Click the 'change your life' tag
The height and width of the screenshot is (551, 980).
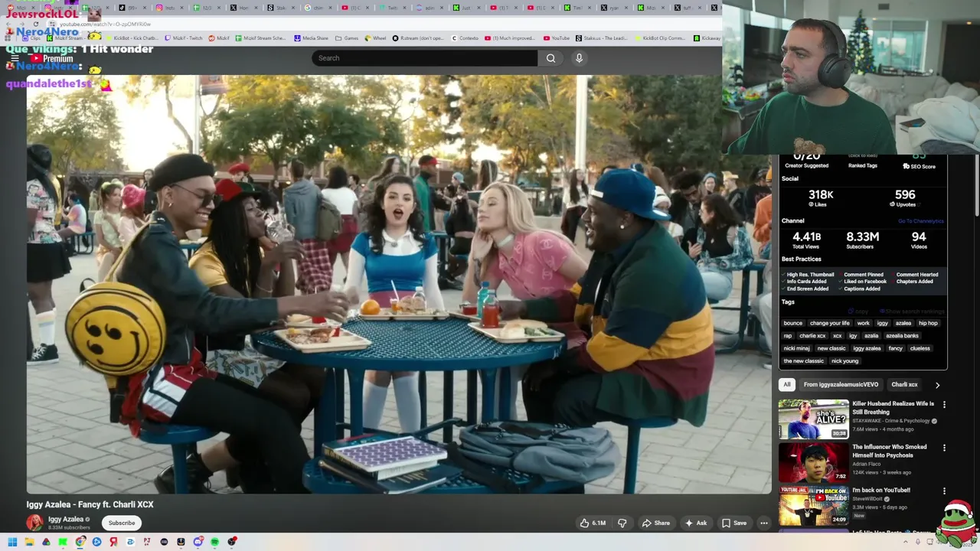tap(829, 323)
